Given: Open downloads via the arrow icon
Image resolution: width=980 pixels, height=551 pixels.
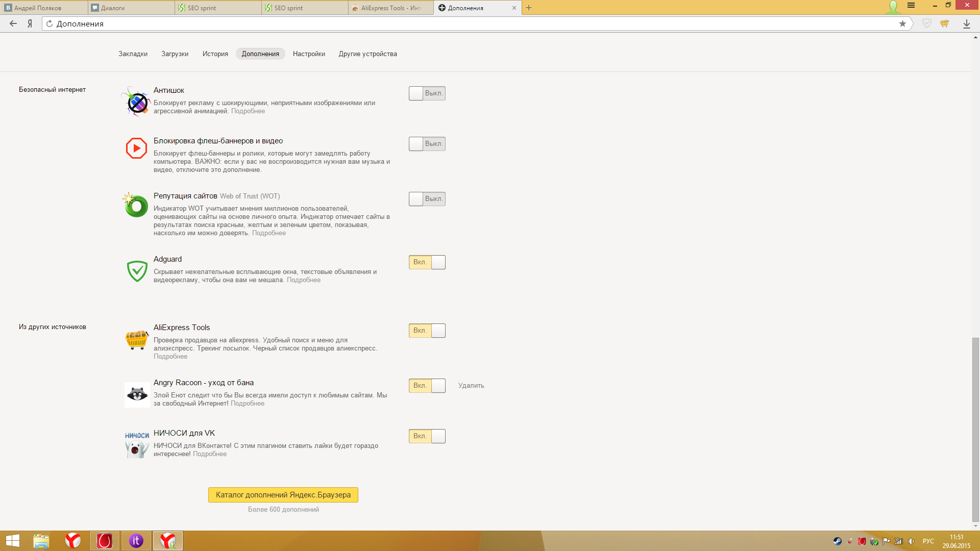Looking at the screenshot, I should (967, 23).
